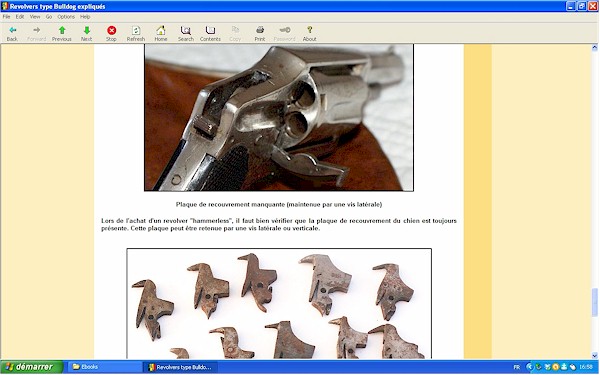Viewport: 600px width, 375px height.
Task: Click the photo of assorted revolver hammers
Action: 279,303
